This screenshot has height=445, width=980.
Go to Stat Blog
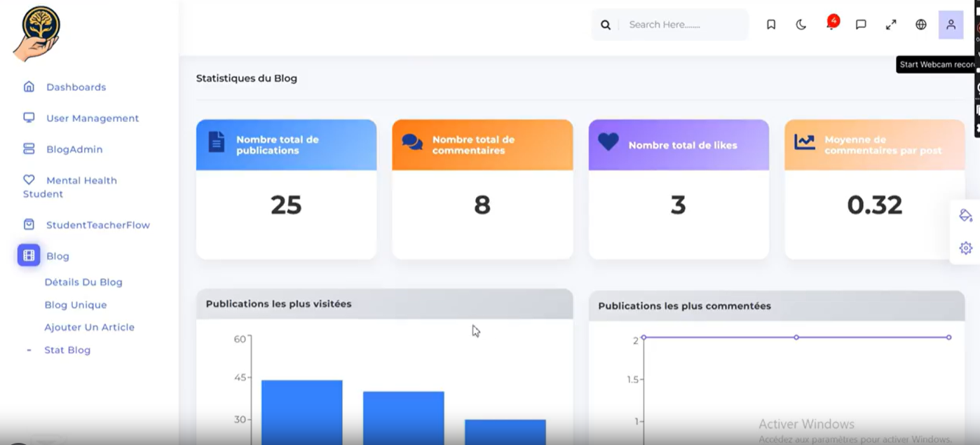[67, 350]
